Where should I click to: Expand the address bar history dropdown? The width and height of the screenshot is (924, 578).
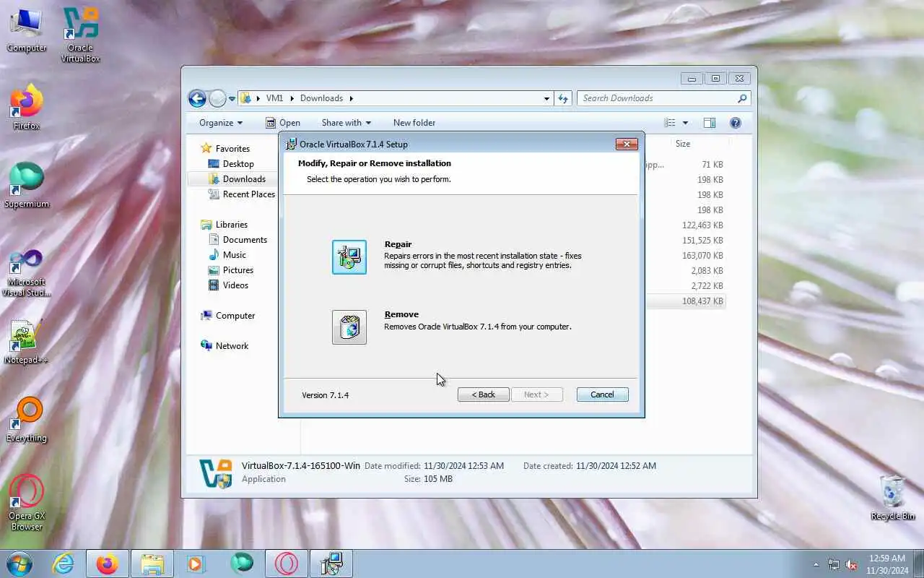[x=546, y=98]
